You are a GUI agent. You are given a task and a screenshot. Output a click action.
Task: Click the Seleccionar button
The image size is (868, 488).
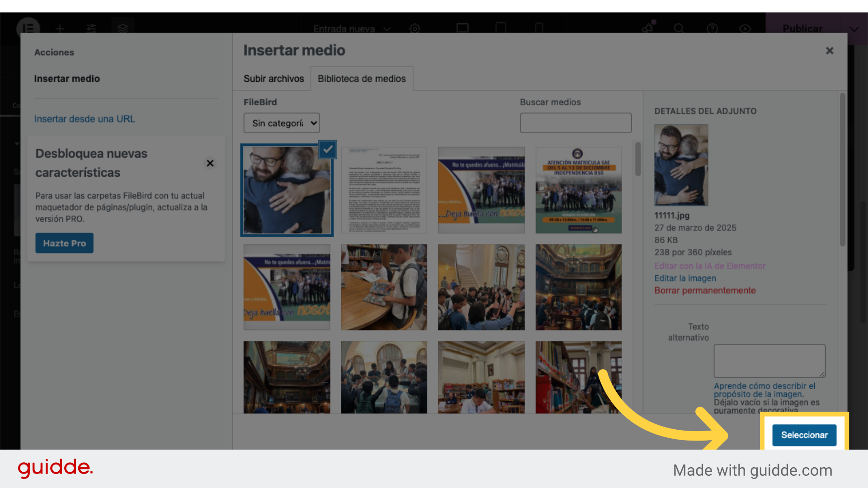click(804, 435)
